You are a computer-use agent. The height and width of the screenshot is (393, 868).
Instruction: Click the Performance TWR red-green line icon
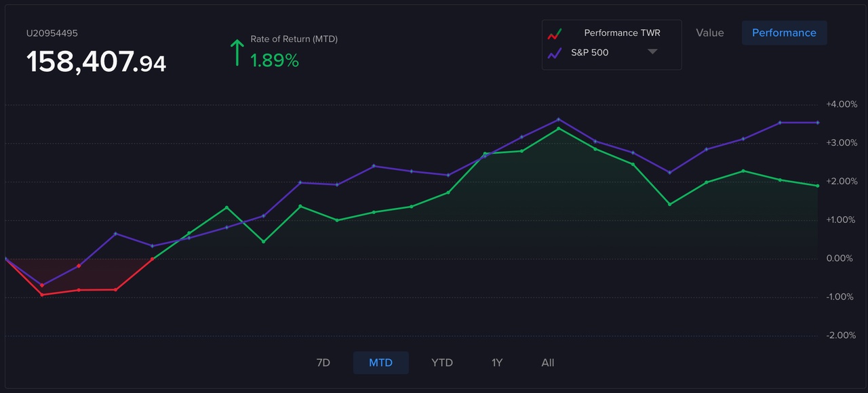click(x=555, y=33)
